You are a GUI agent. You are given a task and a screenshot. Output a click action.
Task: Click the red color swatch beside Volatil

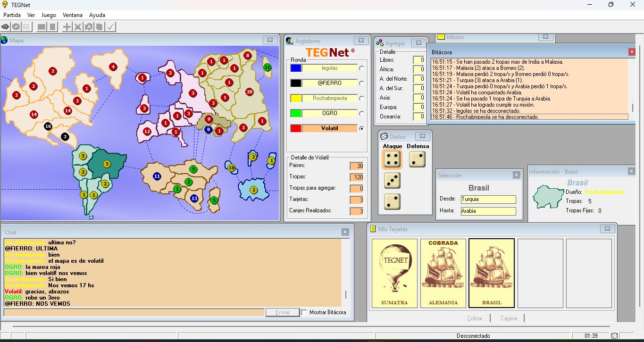296,128
